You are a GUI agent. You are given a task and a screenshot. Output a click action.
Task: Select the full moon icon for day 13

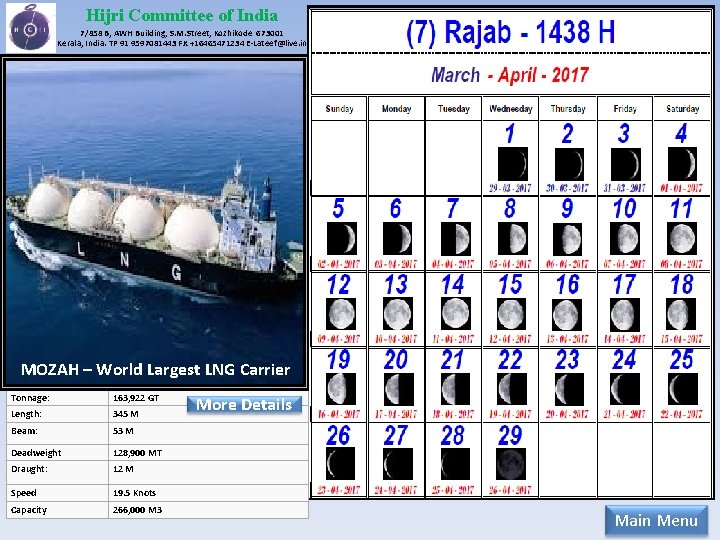[398, 314]
